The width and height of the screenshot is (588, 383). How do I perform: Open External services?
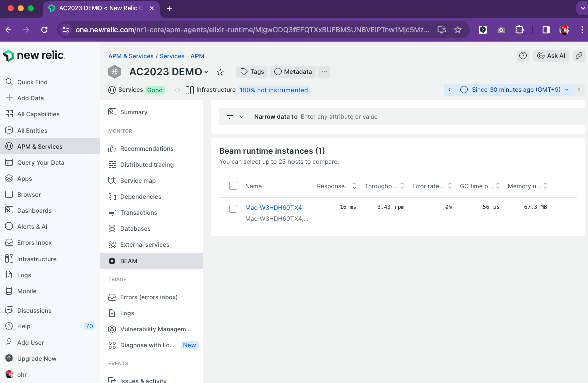point(138,245)
